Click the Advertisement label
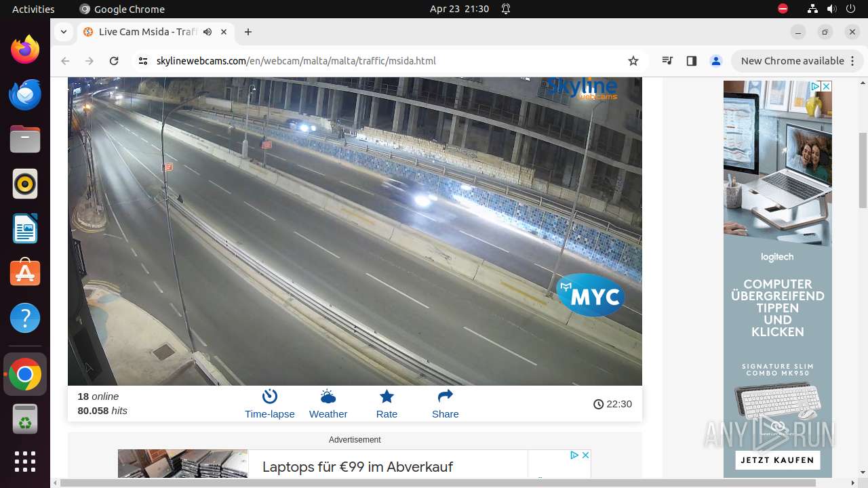This screenshot has width=868, height=488. tap(355, 440)
